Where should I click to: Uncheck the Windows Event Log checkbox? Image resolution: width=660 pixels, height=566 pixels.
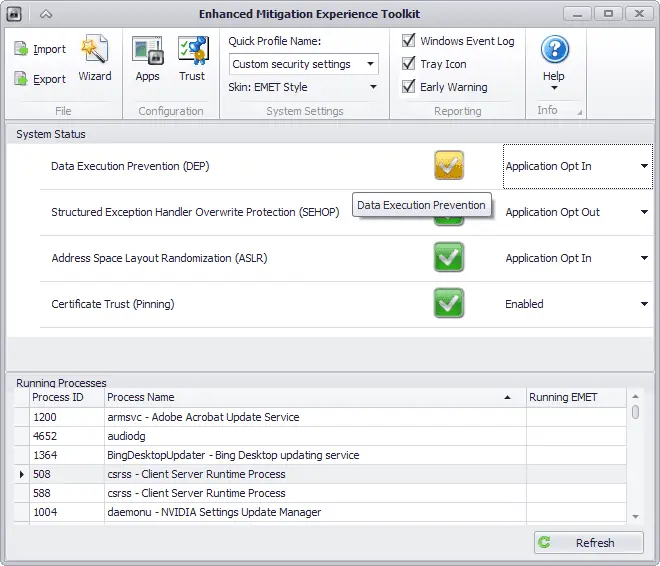point(409,41)
